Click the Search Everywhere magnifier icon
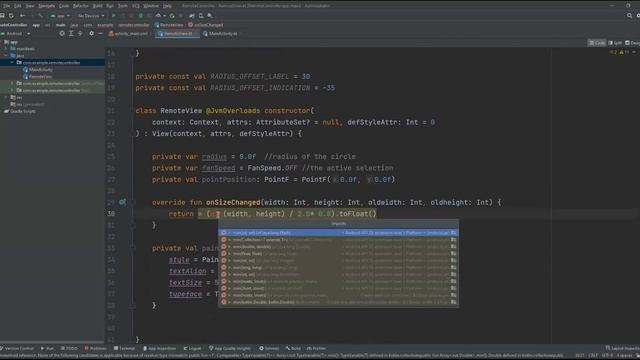 629,16
